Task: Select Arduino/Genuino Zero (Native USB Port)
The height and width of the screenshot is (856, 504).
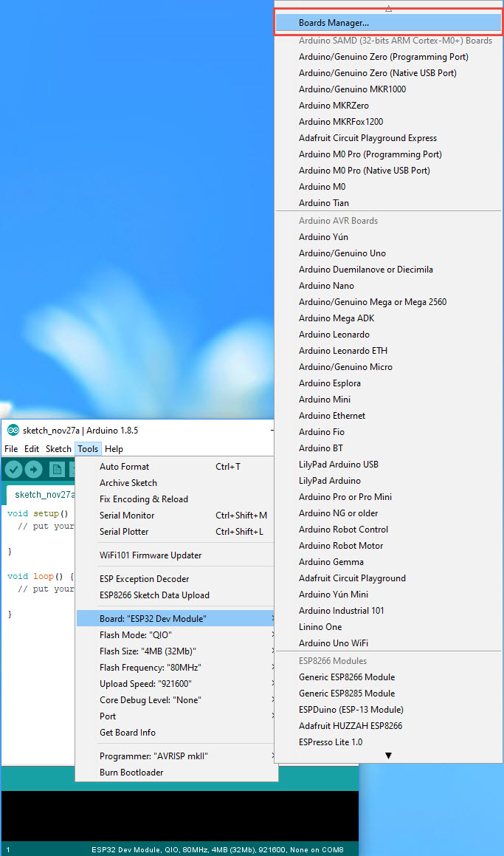Action: click(x=388, y=72)
